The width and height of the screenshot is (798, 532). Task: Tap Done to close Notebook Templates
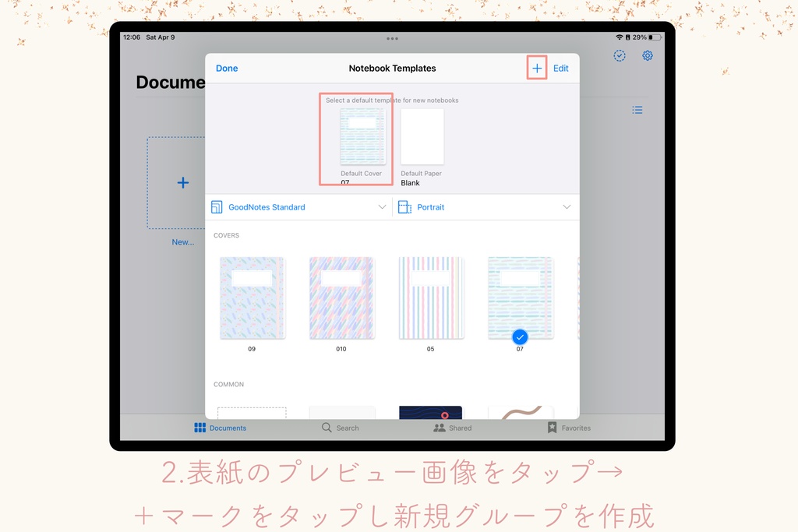227,68
